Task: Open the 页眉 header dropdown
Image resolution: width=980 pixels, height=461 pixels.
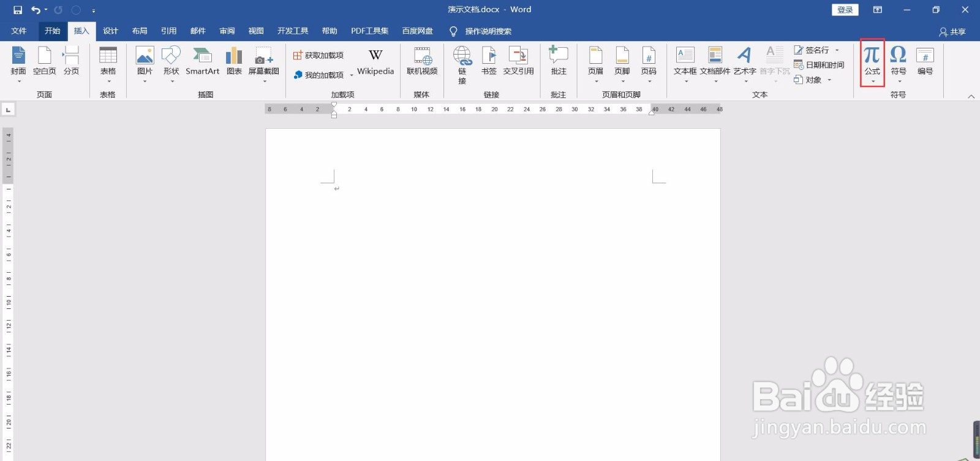Action: pos(595,64)
